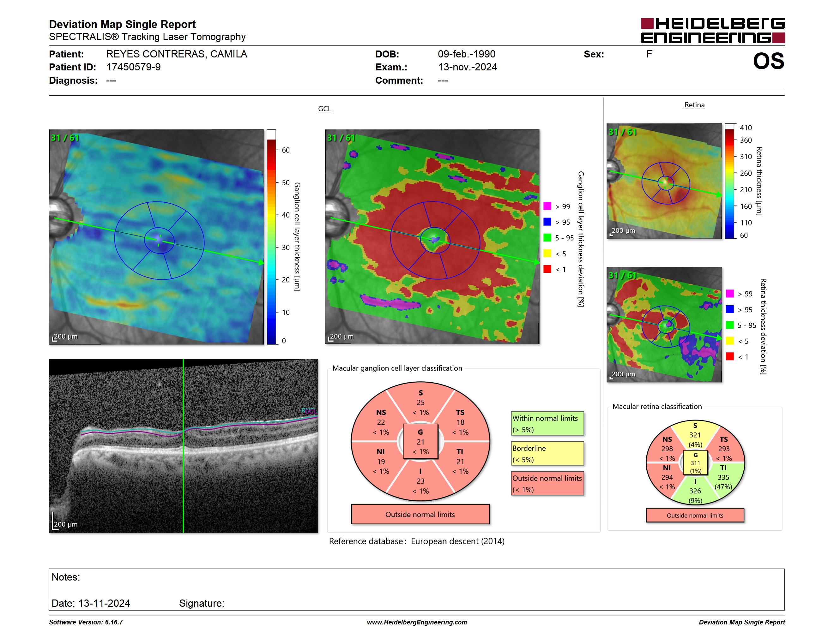Viewport: 834px width, 644px height.
Task: Click the yellow Borderline legend box
Action: point(547,454)
